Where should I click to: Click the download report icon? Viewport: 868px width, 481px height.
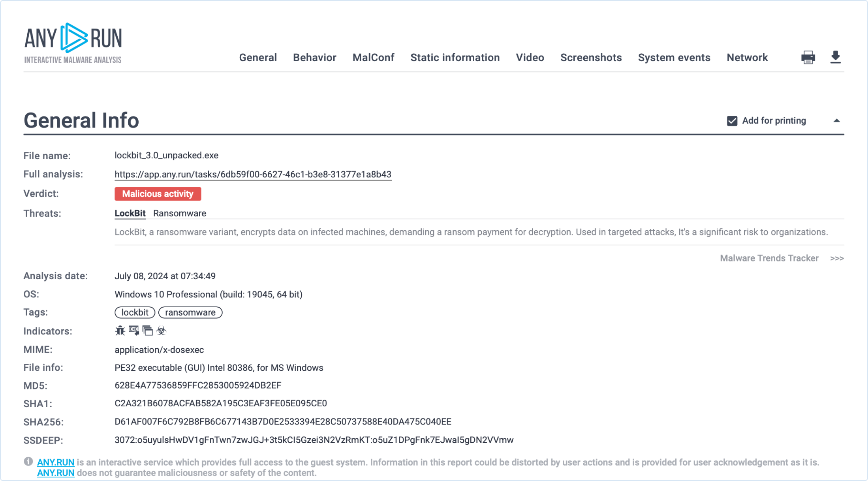835,57
